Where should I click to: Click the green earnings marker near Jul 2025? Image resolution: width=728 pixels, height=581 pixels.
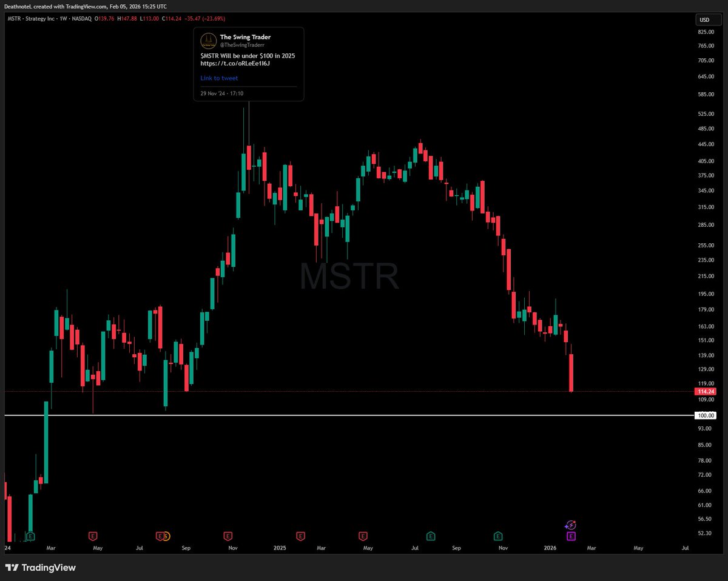click(430, 536)
